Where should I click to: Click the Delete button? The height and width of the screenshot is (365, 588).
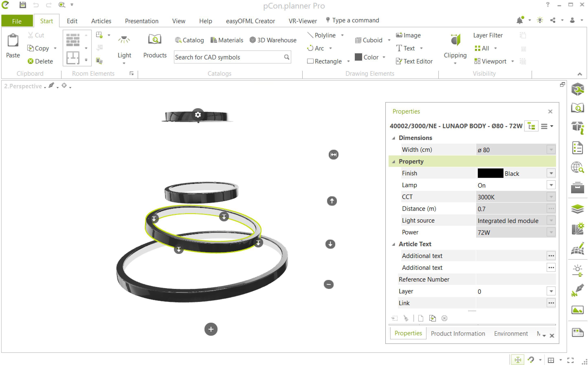40,61
